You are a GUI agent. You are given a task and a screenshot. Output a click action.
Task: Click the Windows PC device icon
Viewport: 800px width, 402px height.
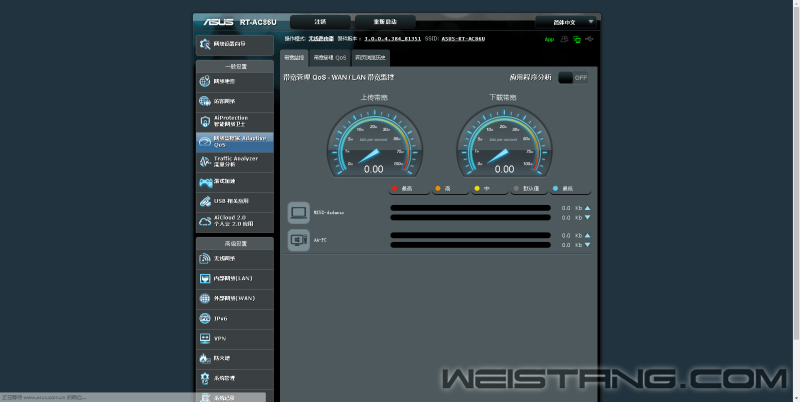[x=298, y=240]
